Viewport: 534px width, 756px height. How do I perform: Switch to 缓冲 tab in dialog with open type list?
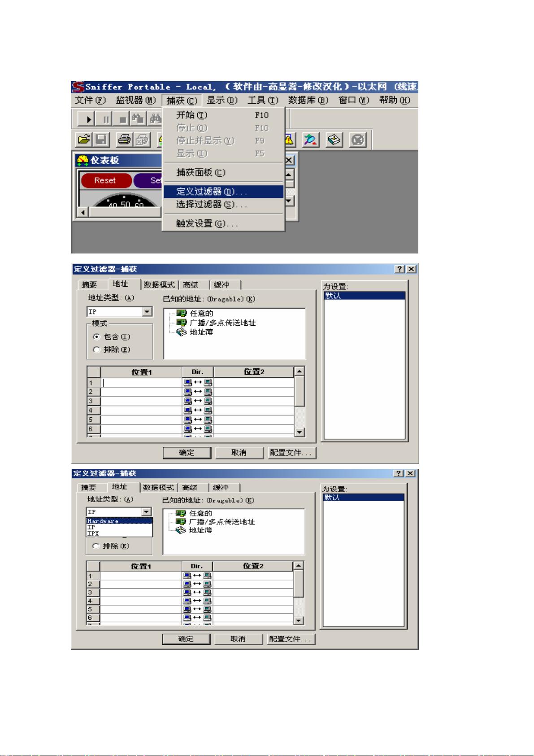pos(221,487)
